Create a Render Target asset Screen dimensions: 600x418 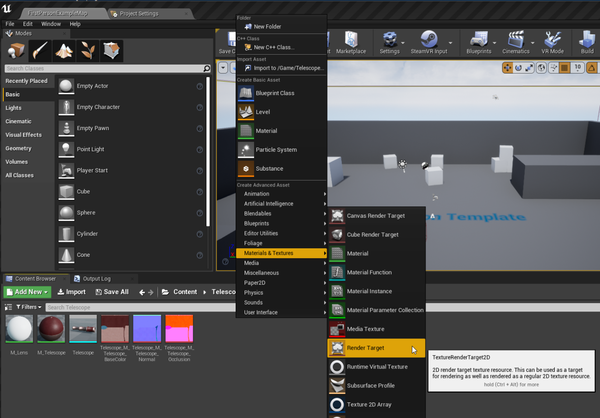point(377,348)
